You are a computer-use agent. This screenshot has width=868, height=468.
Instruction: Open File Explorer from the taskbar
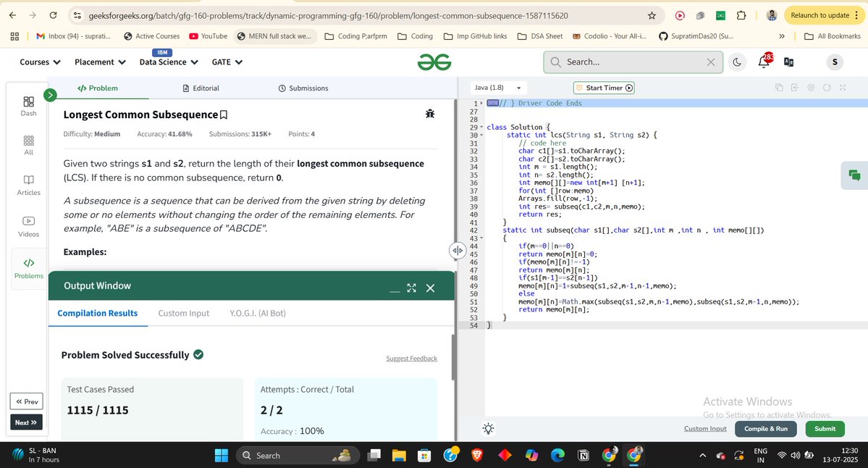399,455
